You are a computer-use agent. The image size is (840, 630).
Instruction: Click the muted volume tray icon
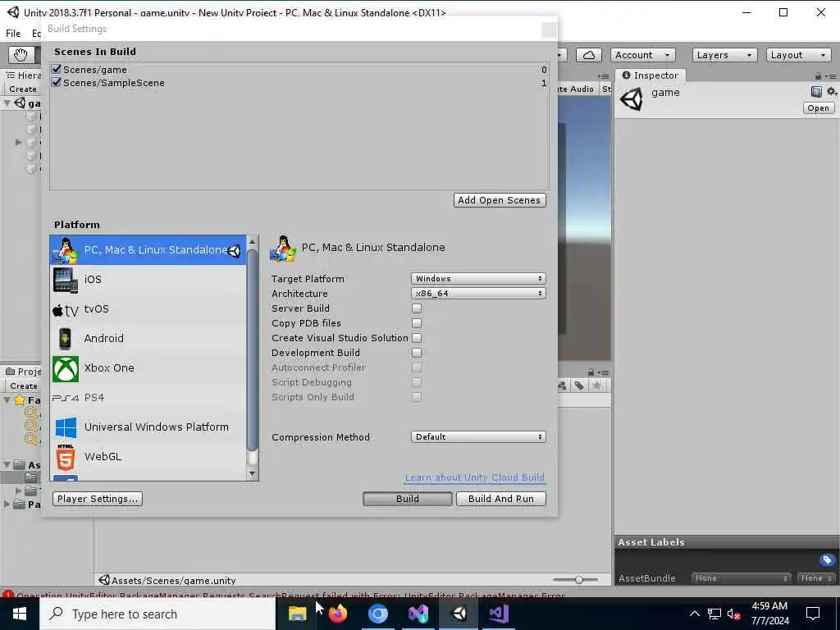(x=733, y=614)
